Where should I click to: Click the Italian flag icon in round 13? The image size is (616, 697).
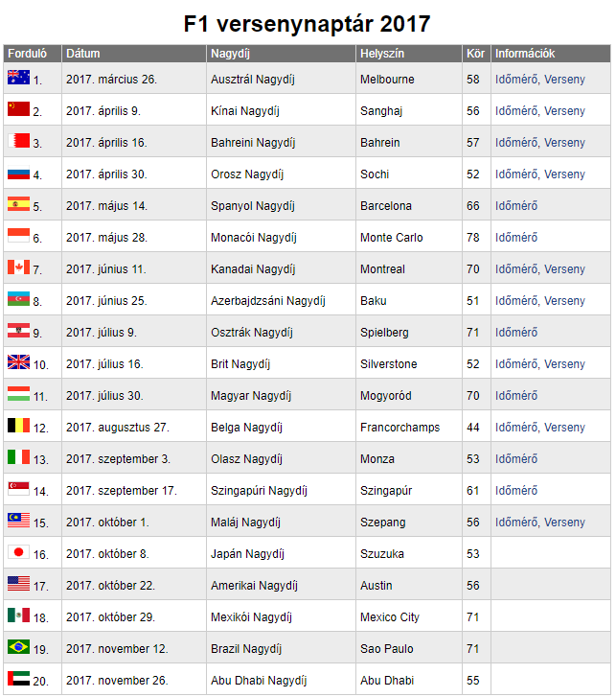coord(18,456)
